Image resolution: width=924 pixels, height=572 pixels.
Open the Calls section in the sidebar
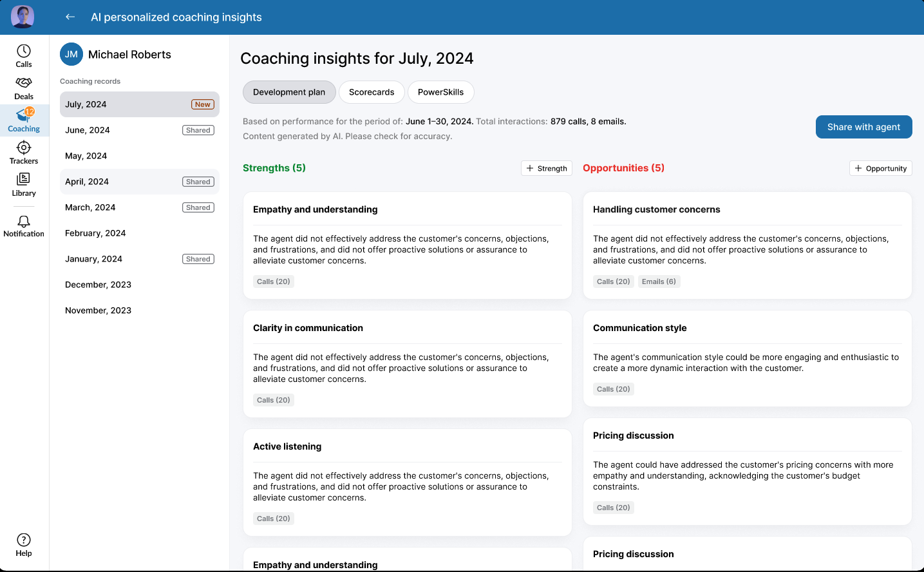23,57
